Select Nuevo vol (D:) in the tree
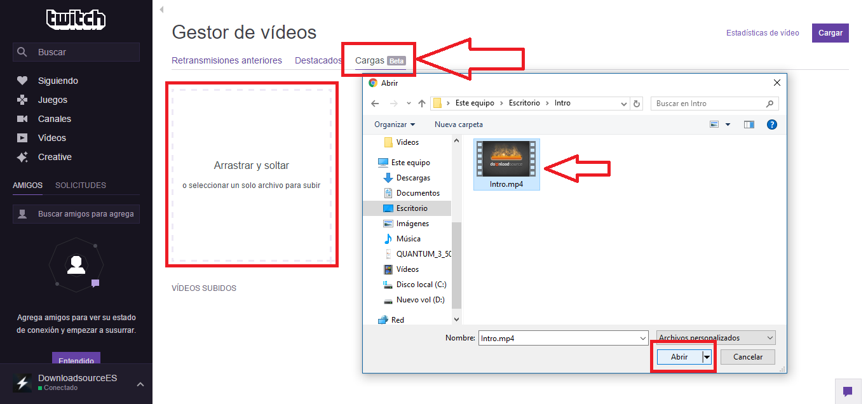This screenshot has height=404, width=868. pos(414,300)
